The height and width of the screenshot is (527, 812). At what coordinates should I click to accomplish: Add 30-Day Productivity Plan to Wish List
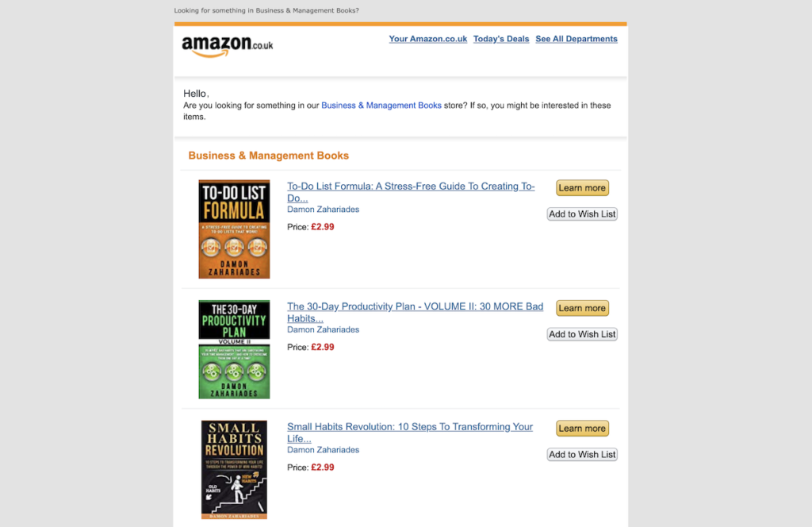(582, 334)
